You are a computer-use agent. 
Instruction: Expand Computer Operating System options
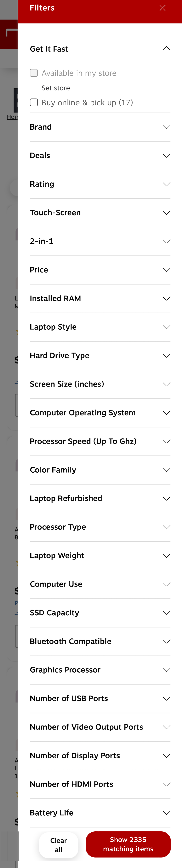(x=166, y=412)
